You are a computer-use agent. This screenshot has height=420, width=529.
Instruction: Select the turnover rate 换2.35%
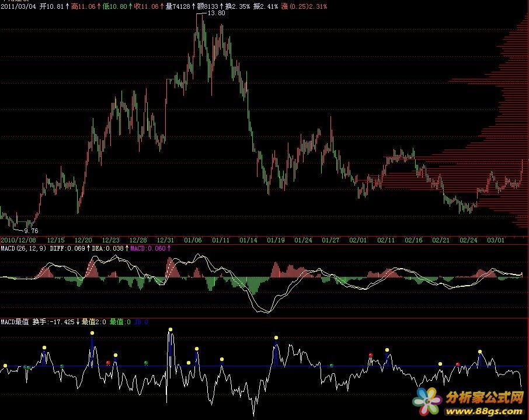[238, 6]
